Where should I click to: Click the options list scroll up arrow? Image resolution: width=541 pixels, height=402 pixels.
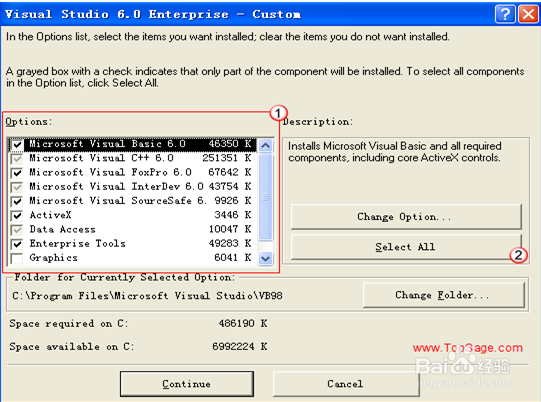(265, 145)
